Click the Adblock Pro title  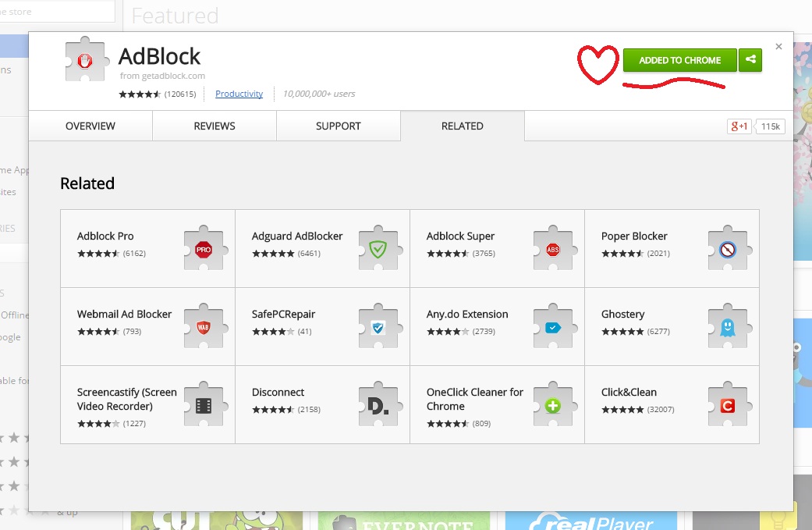(105, 237)
